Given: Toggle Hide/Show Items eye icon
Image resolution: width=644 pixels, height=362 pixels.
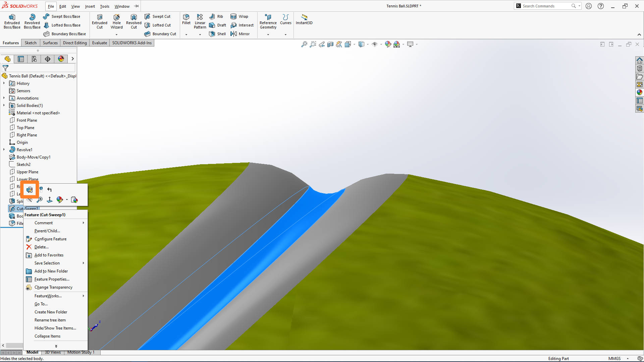Looking at the screenshot, I should pos(375,44).
